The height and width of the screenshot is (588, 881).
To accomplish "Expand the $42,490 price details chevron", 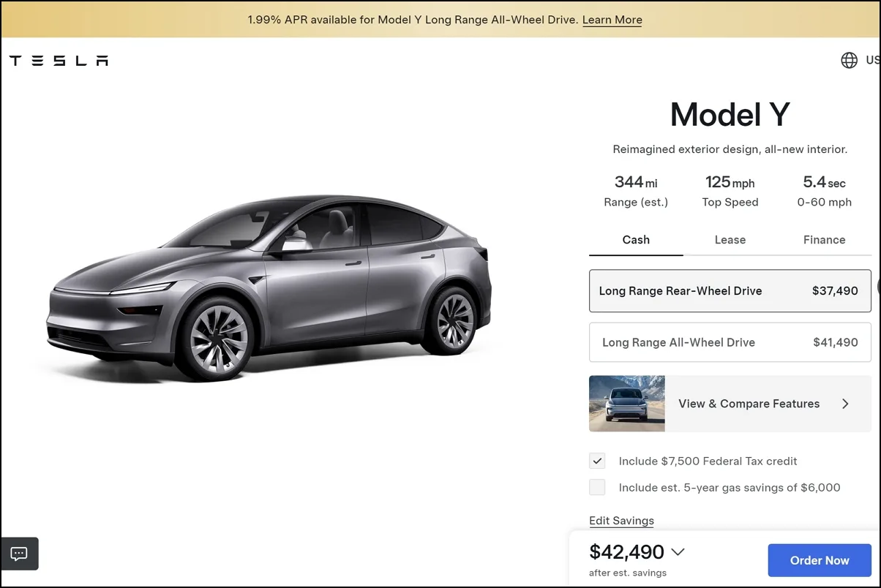I will (x=678, y=552).
